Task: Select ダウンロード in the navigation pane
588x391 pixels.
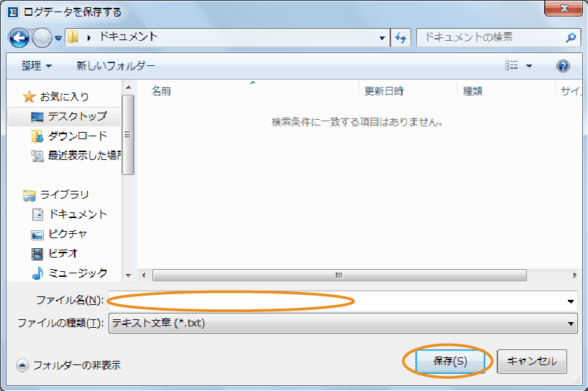Action: (78, 136)
